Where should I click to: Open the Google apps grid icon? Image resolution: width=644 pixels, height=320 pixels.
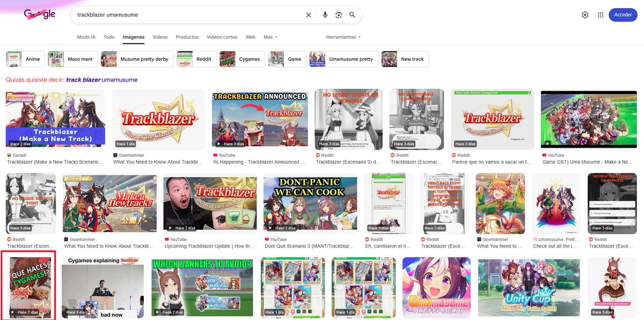point(601,15)
